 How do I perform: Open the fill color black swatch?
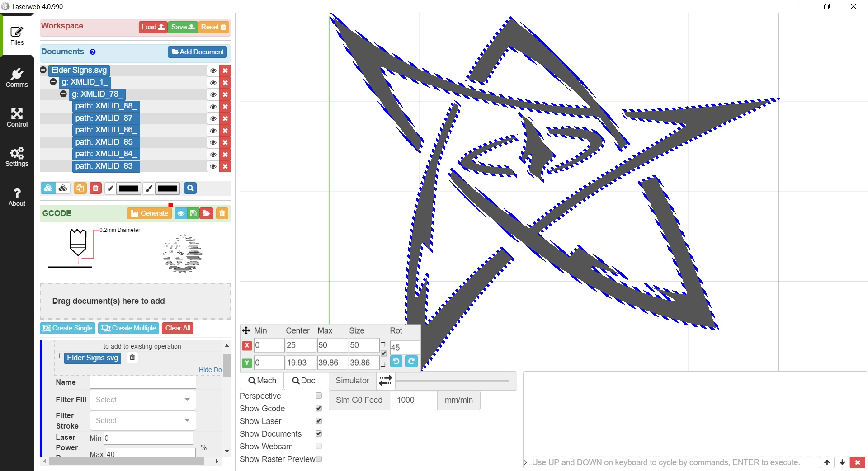(x=168, y=189)
